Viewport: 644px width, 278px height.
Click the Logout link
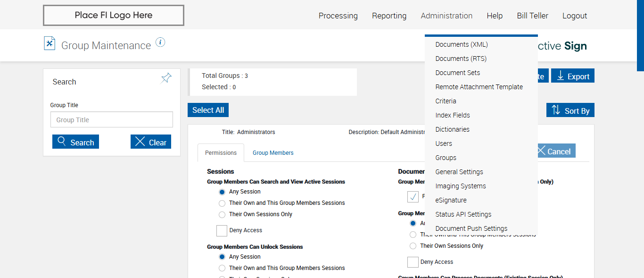pyautogui.click(x=575, y=16)
